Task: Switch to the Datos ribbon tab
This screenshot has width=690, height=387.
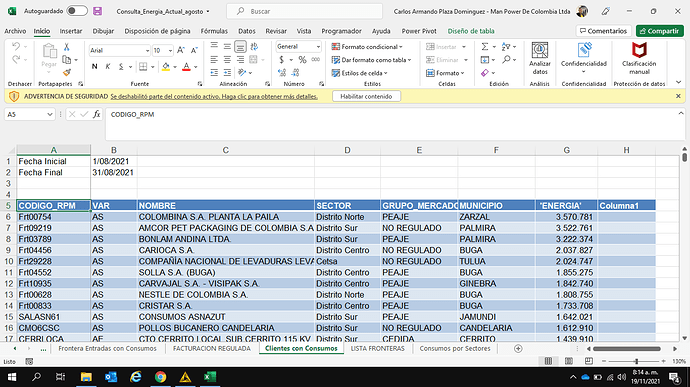Action: coord(246,31)
